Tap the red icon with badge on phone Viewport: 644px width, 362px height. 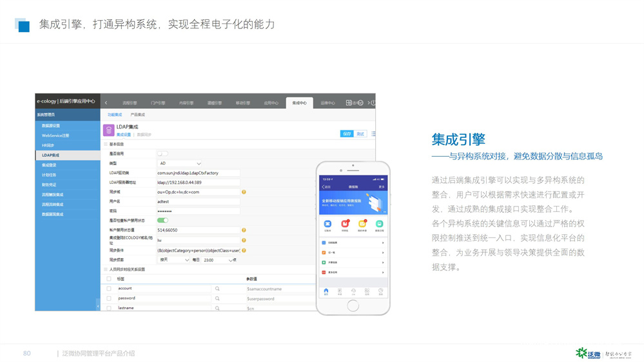[x=345, y=224]
